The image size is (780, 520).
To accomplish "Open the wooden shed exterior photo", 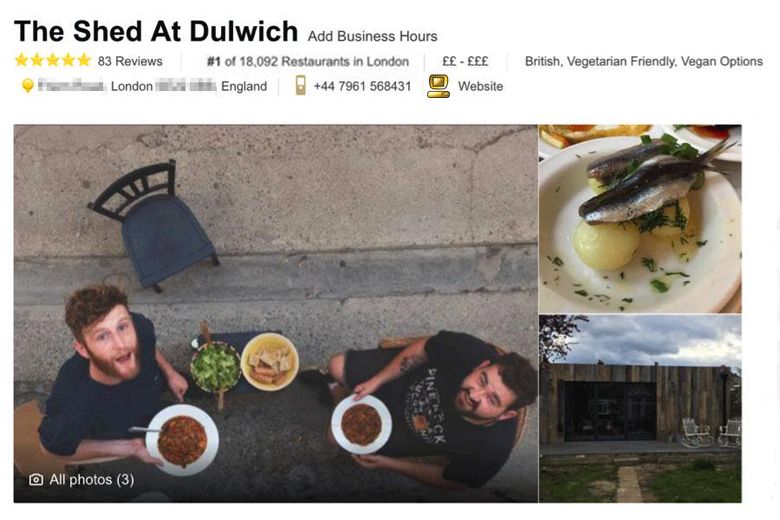I will [x=640, y=409].
